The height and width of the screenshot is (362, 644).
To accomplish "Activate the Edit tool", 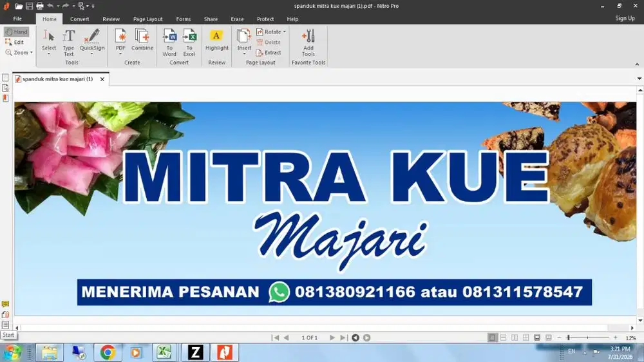I will (15, 43).
